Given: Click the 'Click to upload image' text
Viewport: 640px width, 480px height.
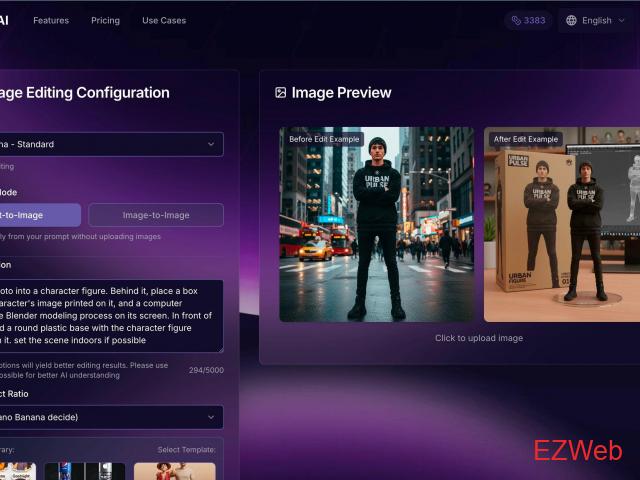Looking at the screenshot, I should pos(479,338).
